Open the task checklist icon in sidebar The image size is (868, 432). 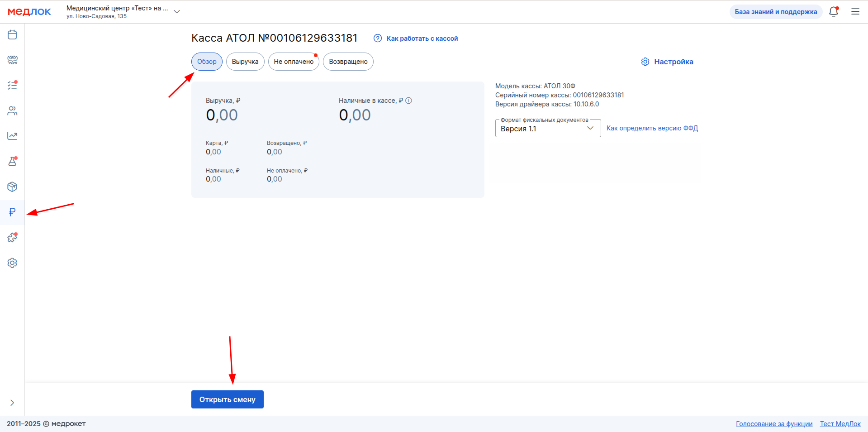[12, 85]
